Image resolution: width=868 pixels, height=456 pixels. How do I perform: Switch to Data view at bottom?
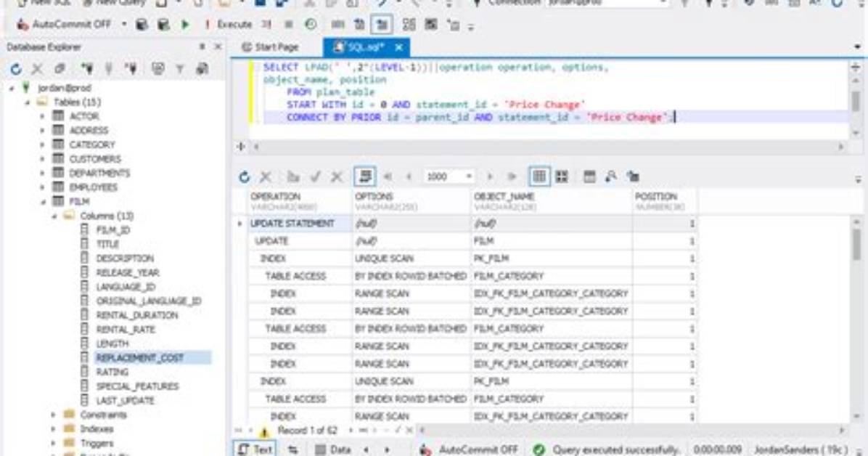pyautogui.click(x=333, y=450)
